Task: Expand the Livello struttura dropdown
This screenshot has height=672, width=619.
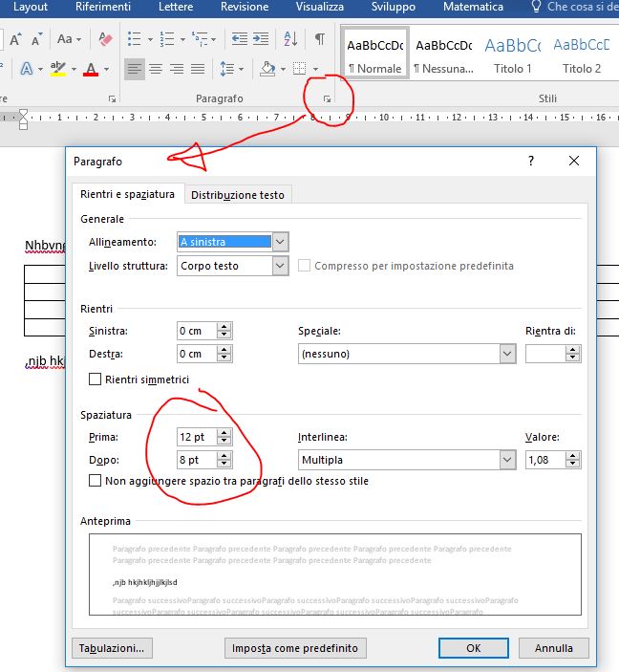Action: 280,266
